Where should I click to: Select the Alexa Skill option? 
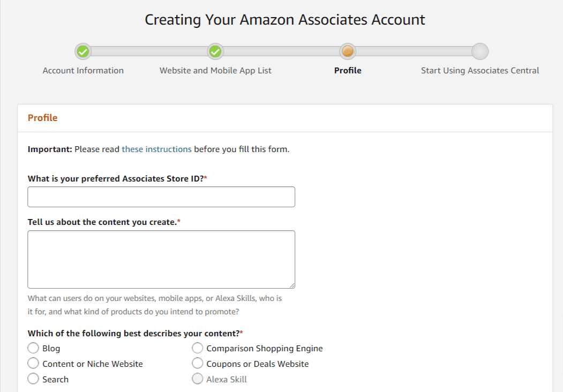198,379
